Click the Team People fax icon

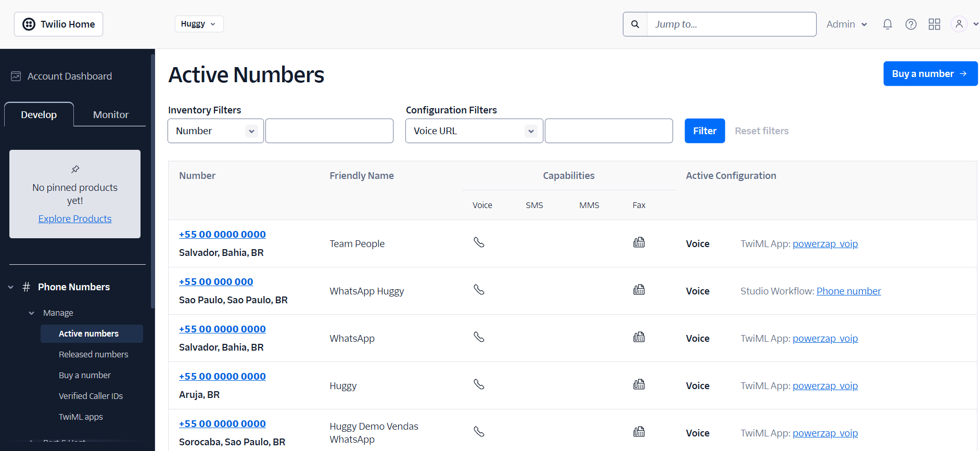639,242
